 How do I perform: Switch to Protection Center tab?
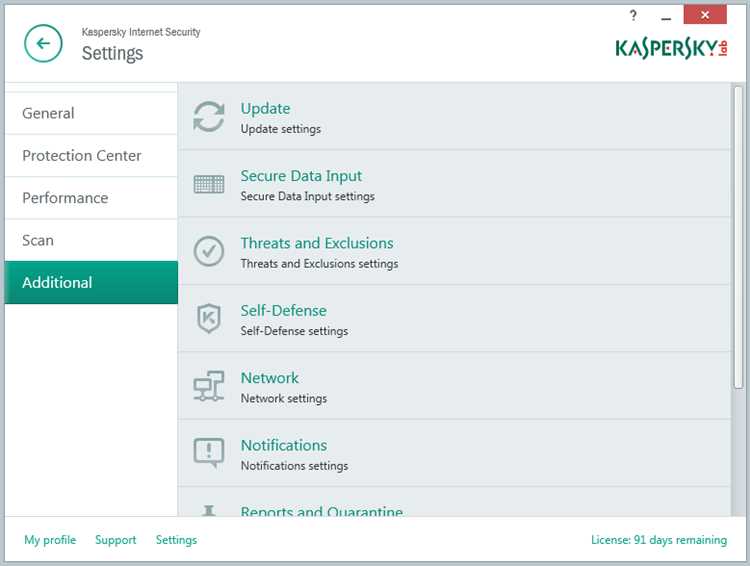click(x=91, y=155)
